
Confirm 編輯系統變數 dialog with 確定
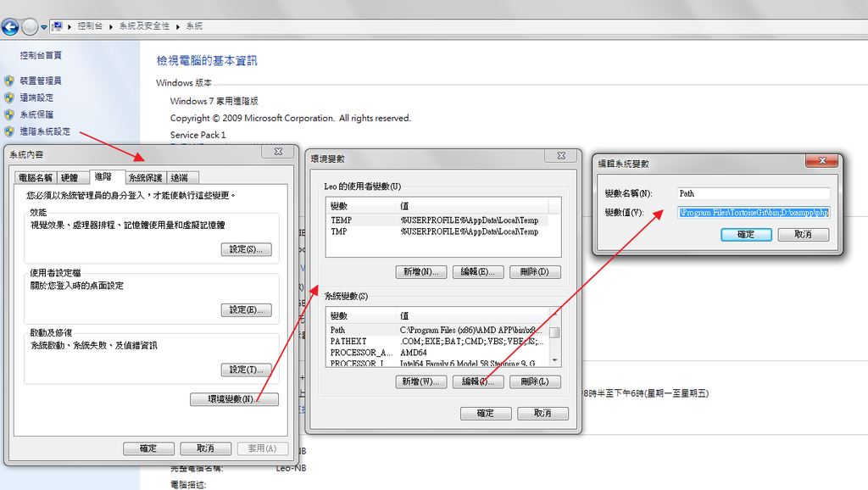(x=746, y=234)
